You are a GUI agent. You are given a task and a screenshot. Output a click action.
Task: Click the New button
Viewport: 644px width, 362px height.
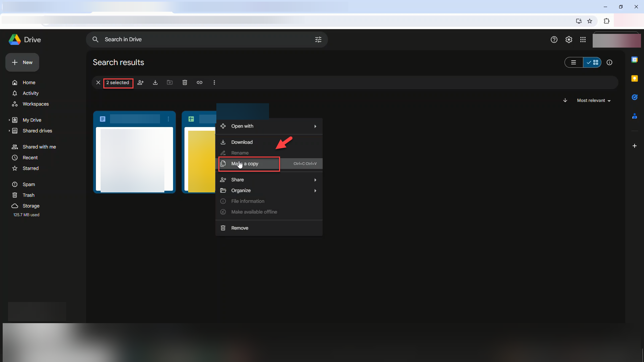[x=22, y=62]
